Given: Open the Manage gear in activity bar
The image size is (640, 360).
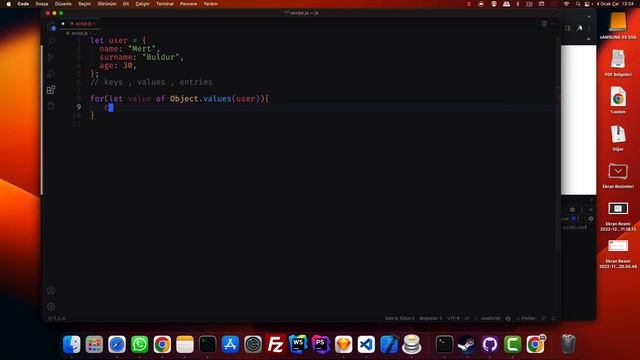Looking at the screenshot, I should coord(51,307).
